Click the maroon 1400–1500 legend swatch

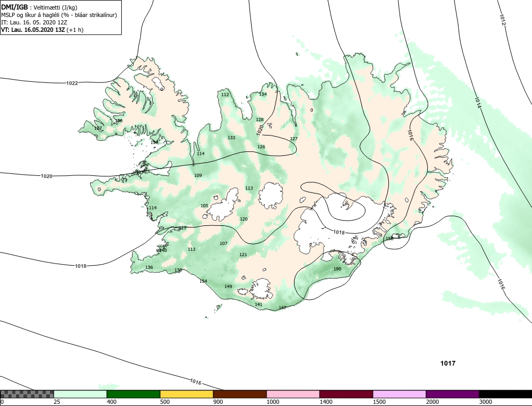pyautogui.click(x=346, y=394)
